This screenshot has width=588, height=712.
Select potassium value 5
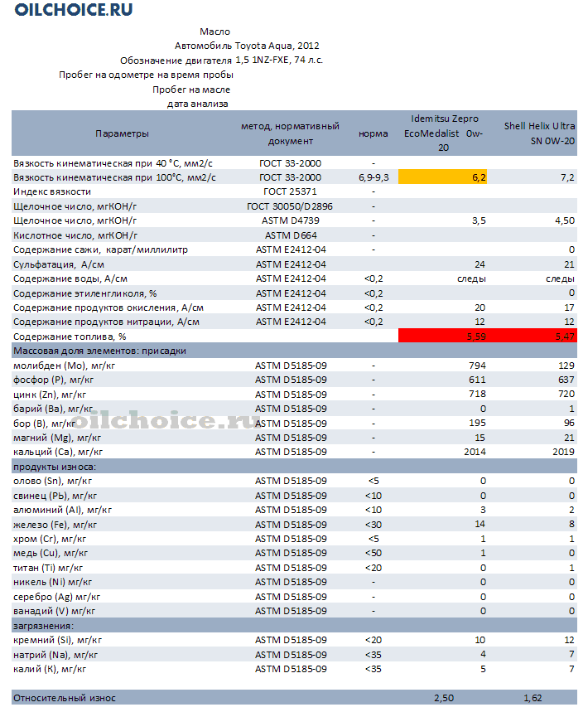click(x=483, y=670)
